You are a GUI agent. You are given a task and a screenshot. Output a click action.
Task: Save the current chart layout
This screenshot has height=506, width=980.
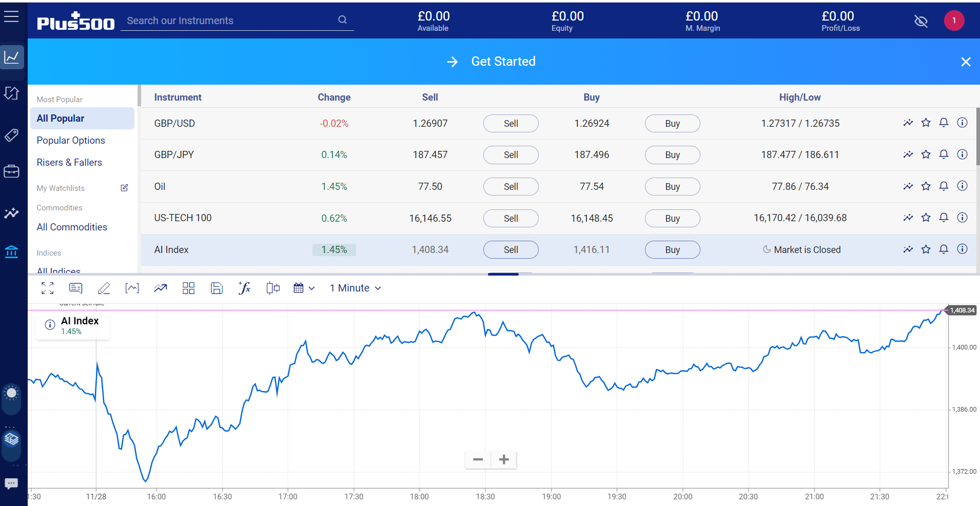[216, 288]
